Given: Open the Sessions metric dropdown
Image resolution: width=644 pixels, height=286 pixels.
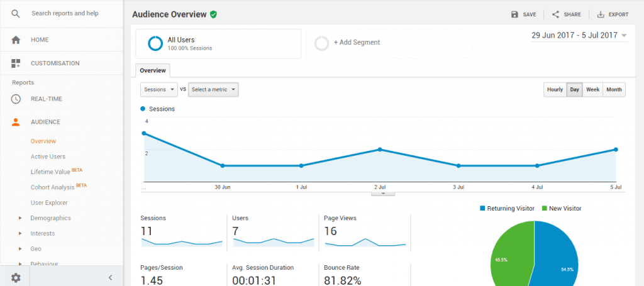Looking at the screenshot, I should (159, 89).
